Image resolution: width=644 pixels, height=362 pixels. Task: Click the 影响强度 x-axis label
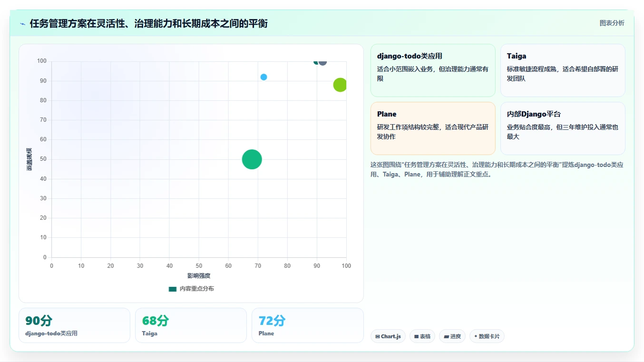point(199,276)
